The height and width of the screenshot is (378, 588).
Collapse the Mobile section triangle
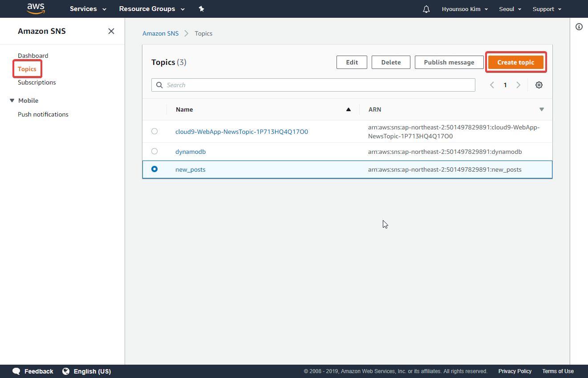point(12,101)
